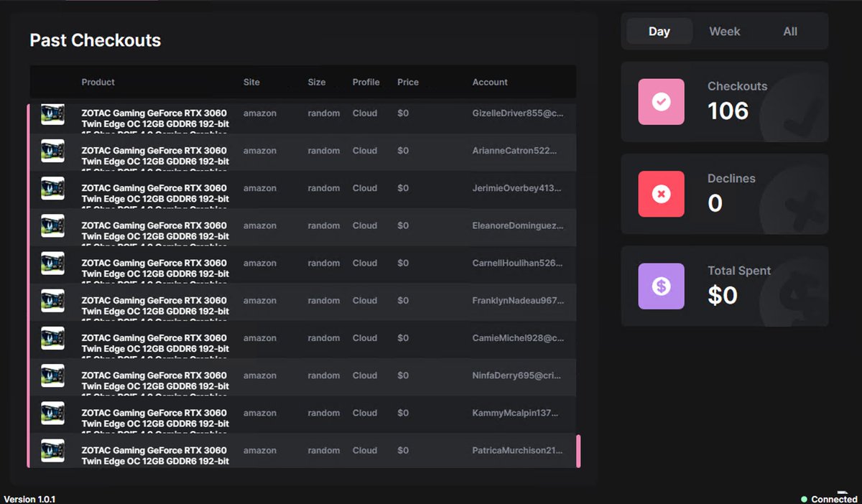Select account CarnellHoulihan526...

click(518, 263)
